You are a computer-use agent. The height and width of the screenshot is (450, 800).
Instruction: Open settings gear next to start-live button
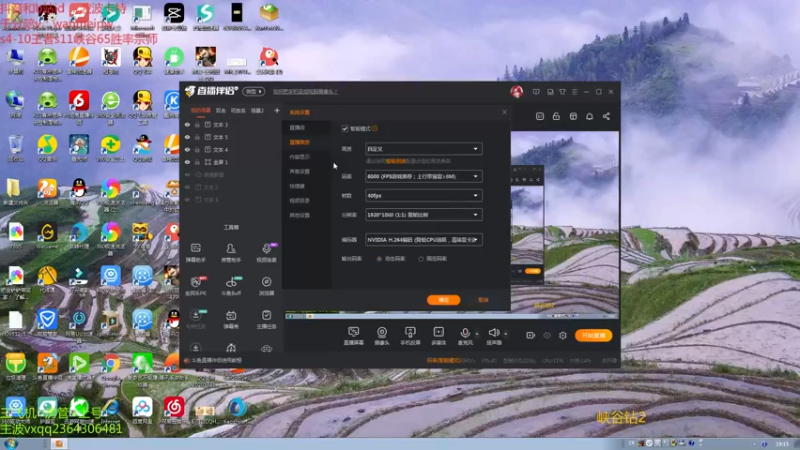click(562, 335)
